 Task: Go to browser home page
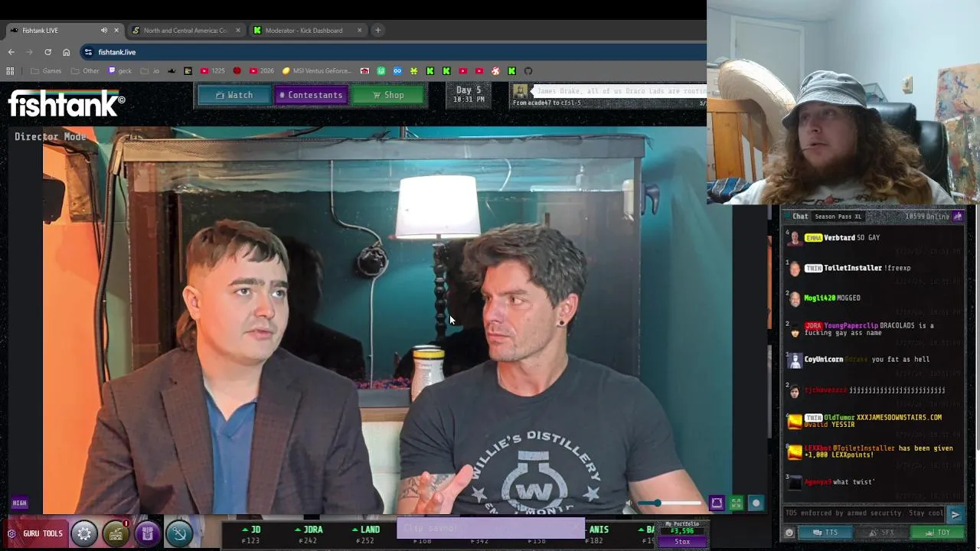click(x=66, y=52)
